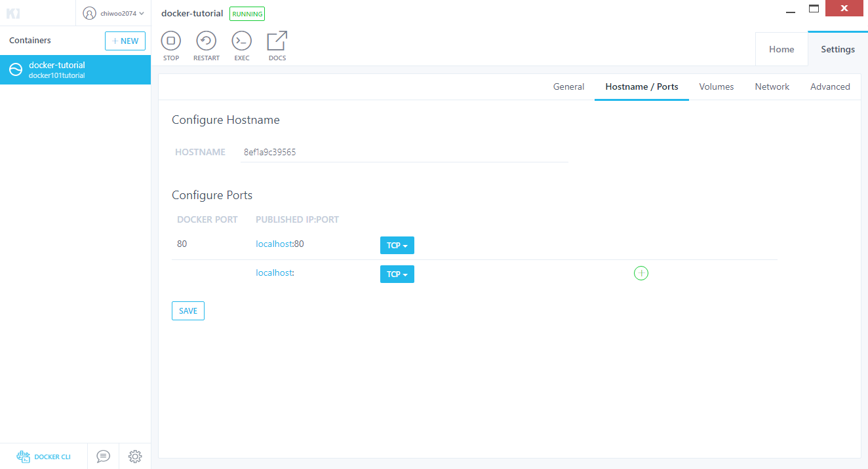
Task: Click the empty docker port field
Action: 210,273
